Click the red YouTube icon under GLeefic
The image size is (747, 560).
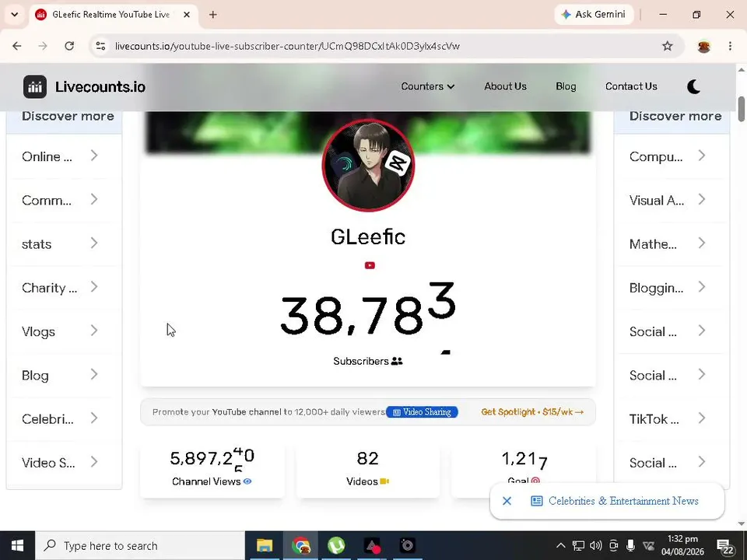pos(370,266)
